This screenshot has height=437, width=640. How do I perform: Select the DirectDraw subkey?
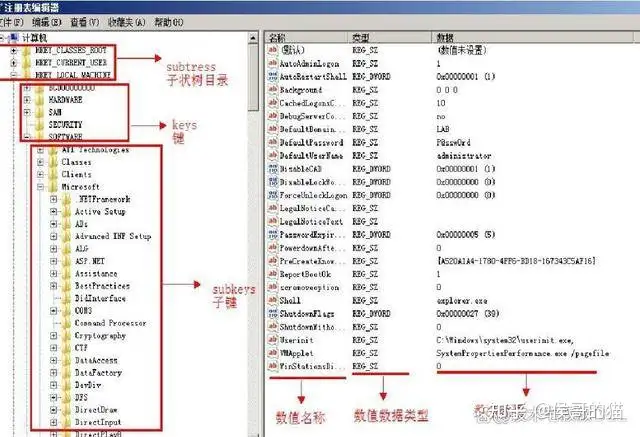96,410
